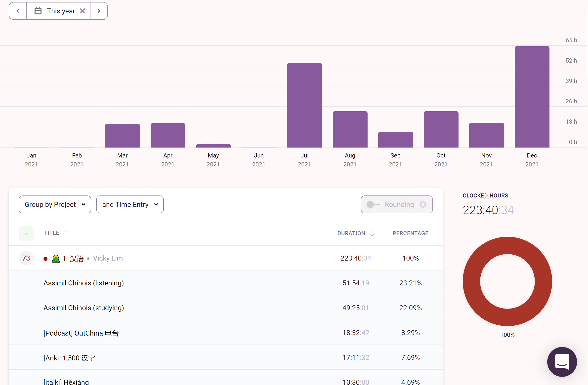Click the 'This year' date range label
The height and width of the screenshot is (385, 588).
61,11
